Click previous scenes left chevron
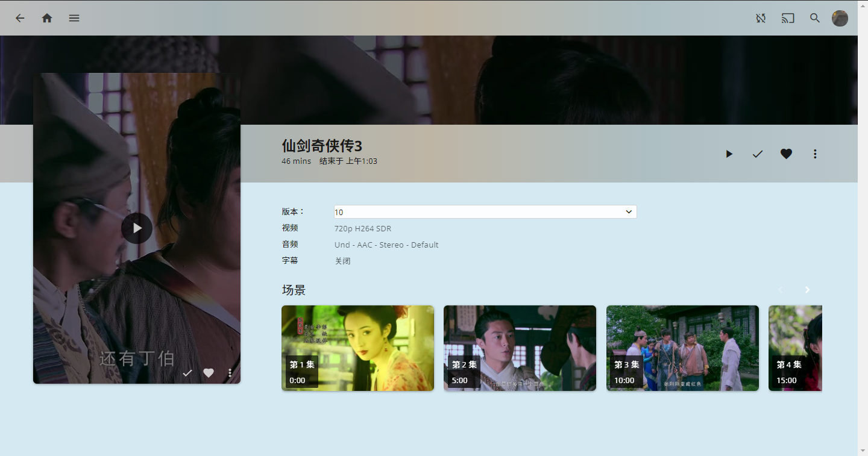868x456 pixels. pyautogui.click(x=781, y=290)
